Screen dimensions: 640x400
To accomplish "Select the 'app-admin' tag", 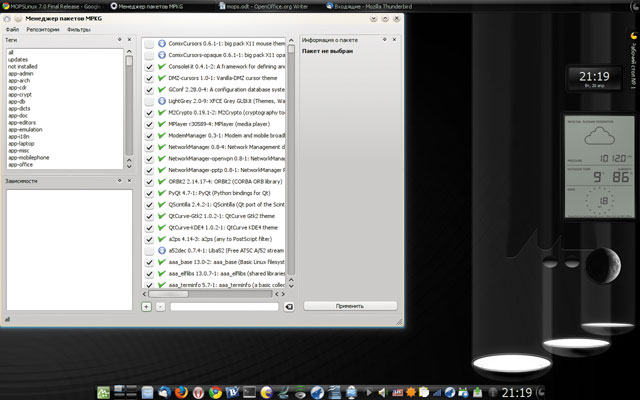I will pos(20,73).
